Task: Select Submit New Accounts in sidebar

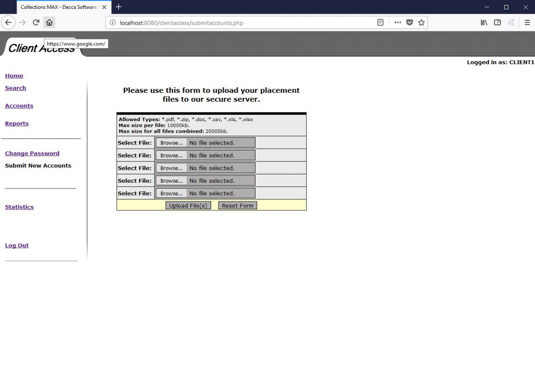Action: [x=38, y=165]
